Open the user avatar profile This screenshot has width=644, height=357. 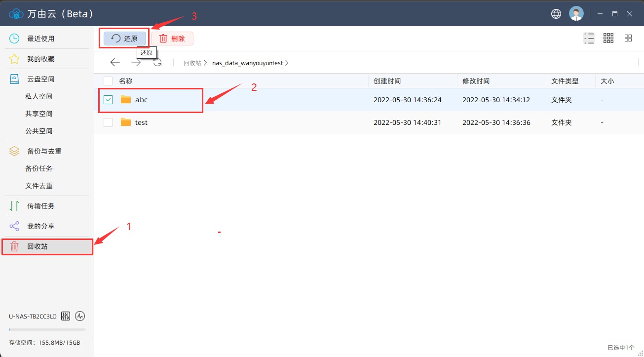point(576,14)
